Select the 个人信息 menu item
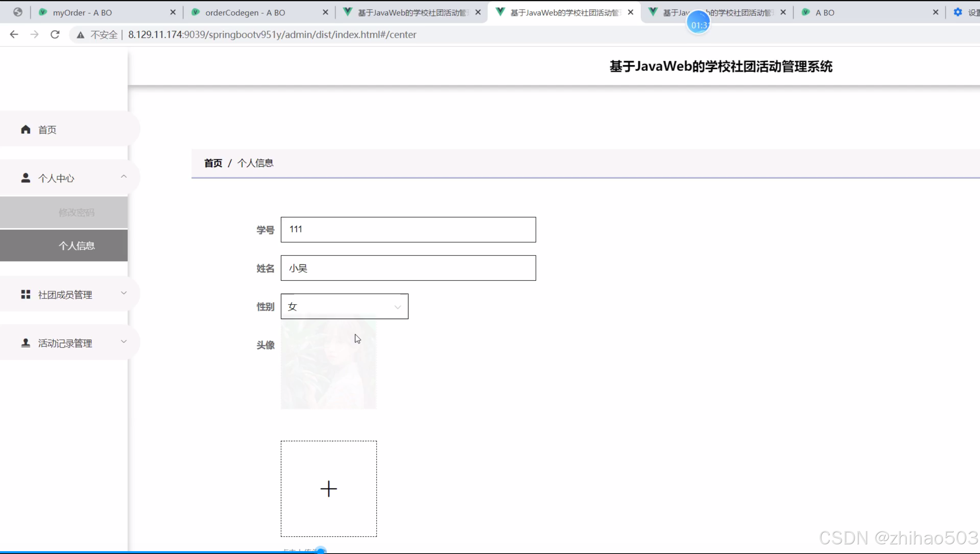Screen dimensions: 980x554 point(76,245)
